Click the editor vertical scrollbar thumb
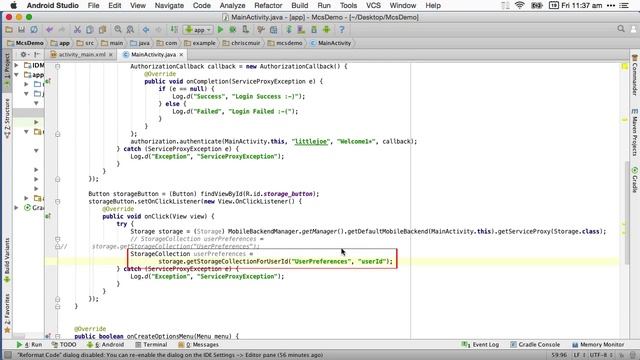Screen dimensions: 640x360 click(627, 212)
